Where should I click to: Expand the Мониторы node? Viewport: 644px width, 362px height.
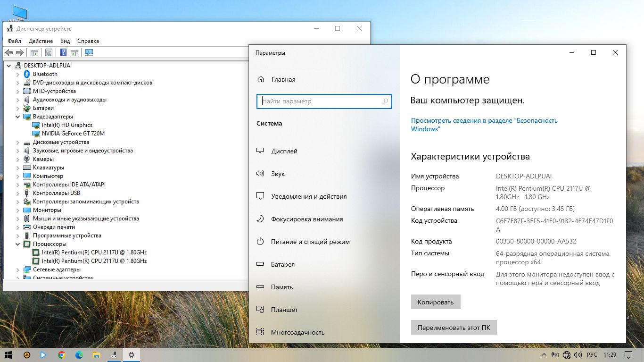(x=18, y=210)
